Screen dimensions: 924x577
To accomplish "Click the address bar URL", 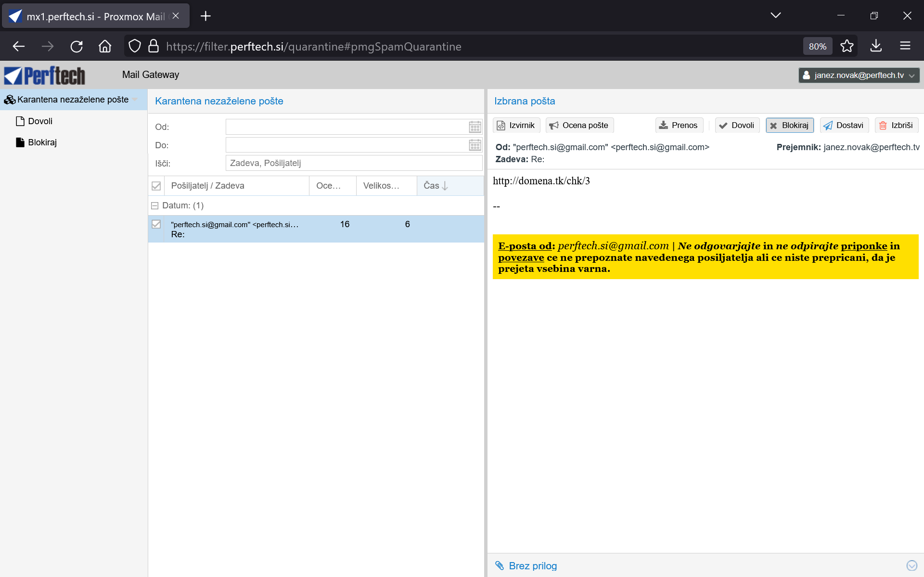I will click(313, 47).
